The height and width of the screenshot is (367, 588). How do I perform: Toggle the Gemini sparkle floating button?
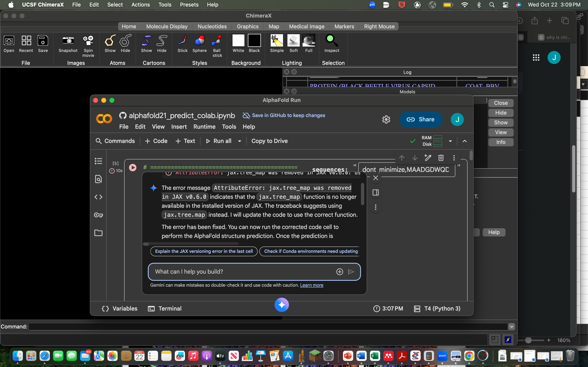coord(282,305)
